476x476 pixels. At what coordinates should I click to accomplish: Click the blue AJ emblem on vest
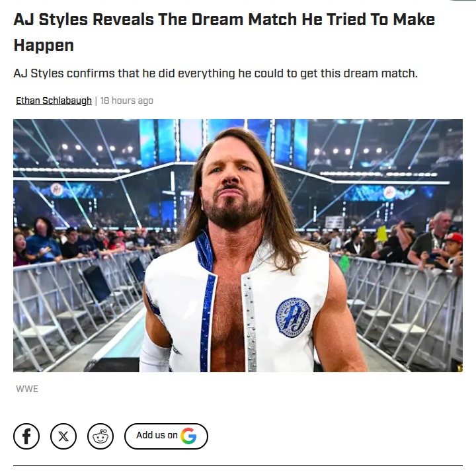tap(293, 318)
